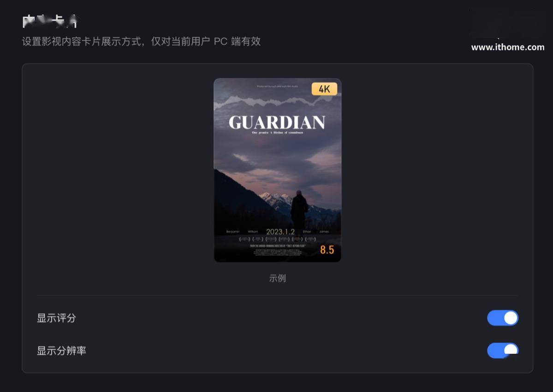Viewport: 553px width, 392px height.
Task: Turn off the 显示评分 switch
Action: point(503,318)
